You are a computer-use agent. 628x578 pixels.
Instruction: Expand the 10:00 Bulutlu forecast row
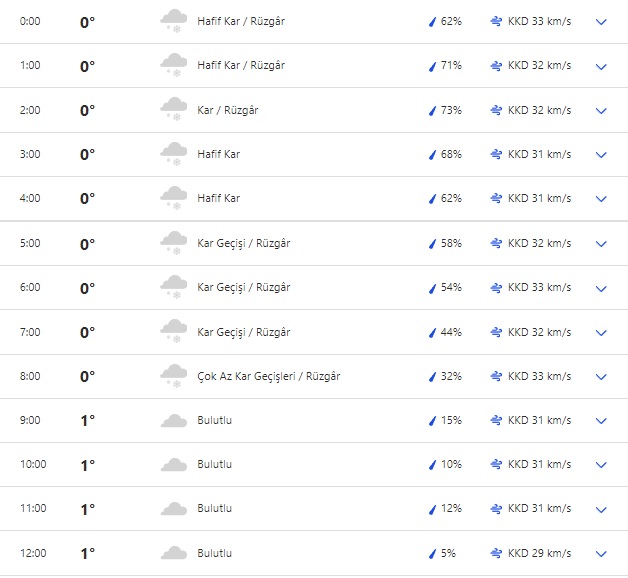601,465
